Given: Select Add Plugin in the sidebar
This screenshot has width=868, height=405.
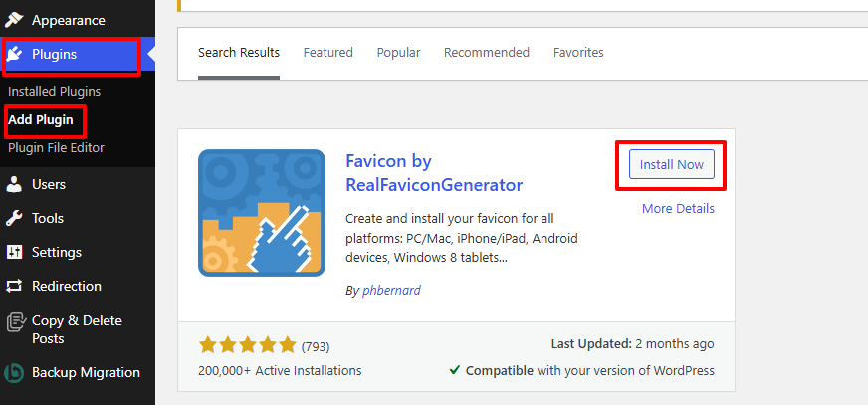Looking at the screenshot, I should coord(41,119).
